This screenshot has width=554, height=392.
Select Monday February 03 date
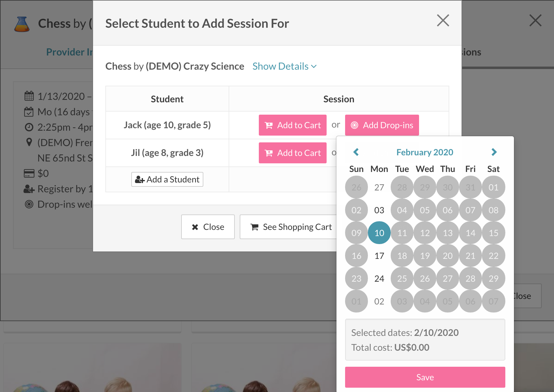point(379,210)
